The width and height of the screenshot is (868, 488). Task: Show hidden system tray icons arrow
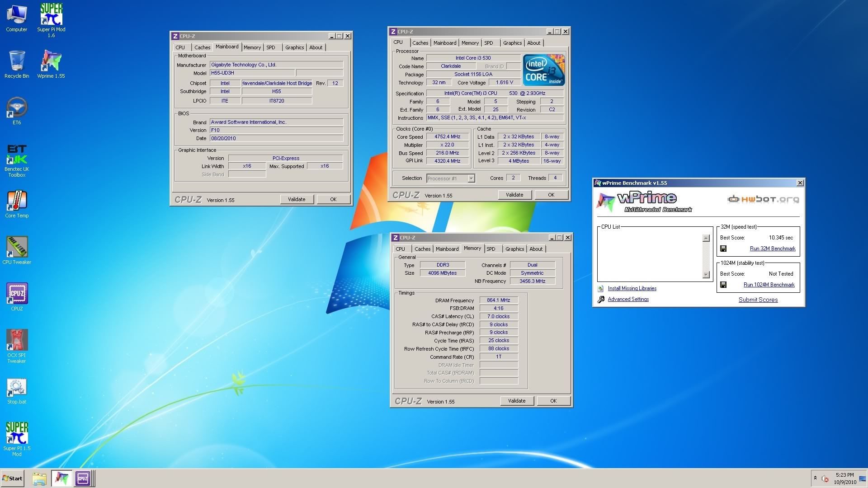(815, 478)
